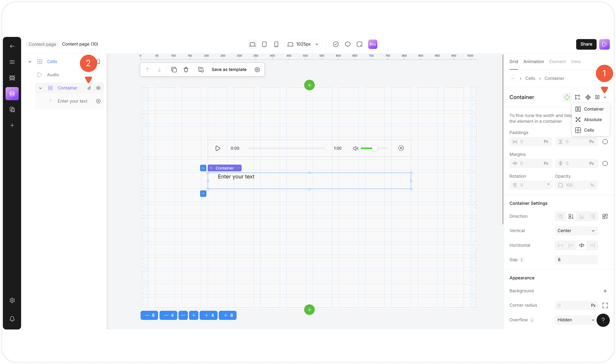Image resolution: width=616 pixels, height=364 pixels.
Task: Click the Save as template button
Action: click(229, 70)
